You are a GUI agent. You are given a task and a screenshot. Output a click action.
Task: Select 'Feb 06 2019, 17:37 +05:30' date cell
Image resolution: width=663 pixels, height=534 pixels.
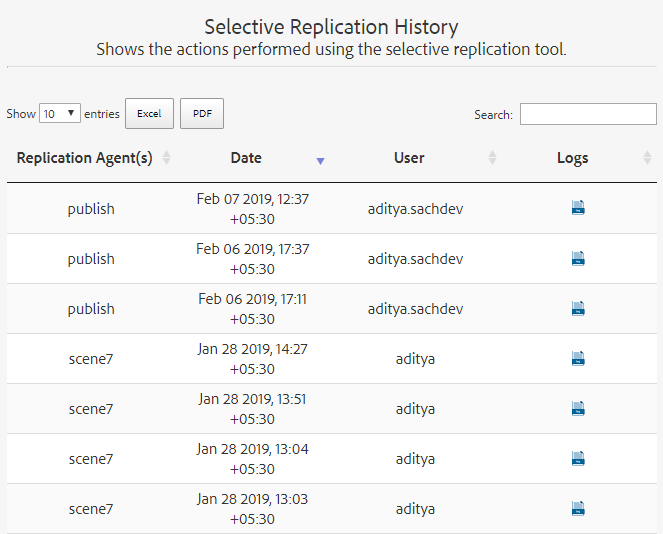pos(252,259)
